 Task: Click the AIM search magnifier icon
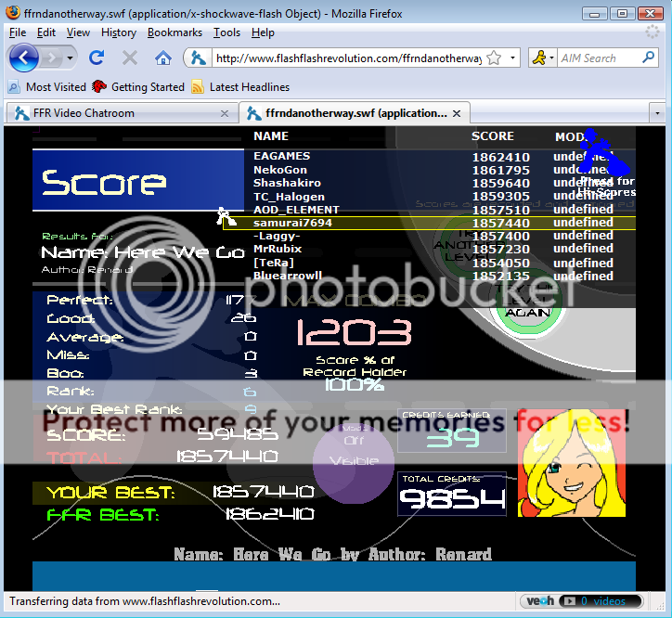pyautogui.click(x=649, y=58)
